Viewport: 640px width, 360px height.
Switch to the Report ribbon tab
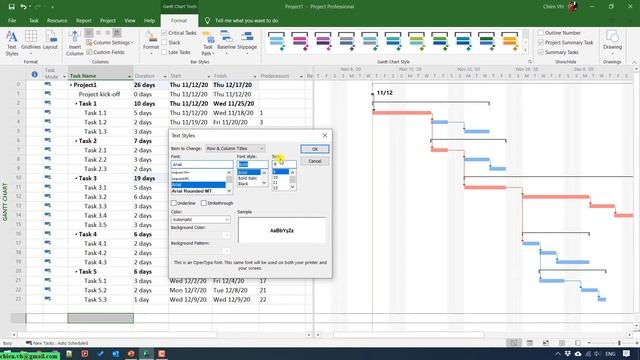click(x=84, y=20)
